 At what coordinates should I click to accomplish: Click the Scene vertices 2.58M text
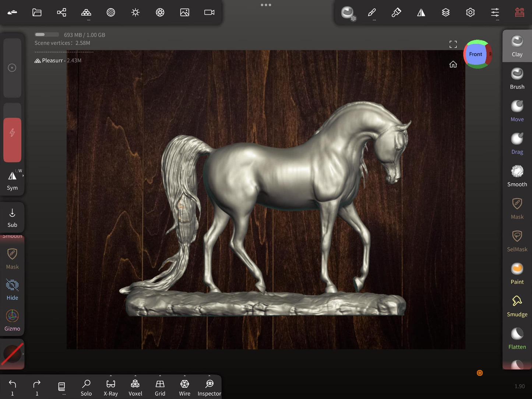[62, 43]
